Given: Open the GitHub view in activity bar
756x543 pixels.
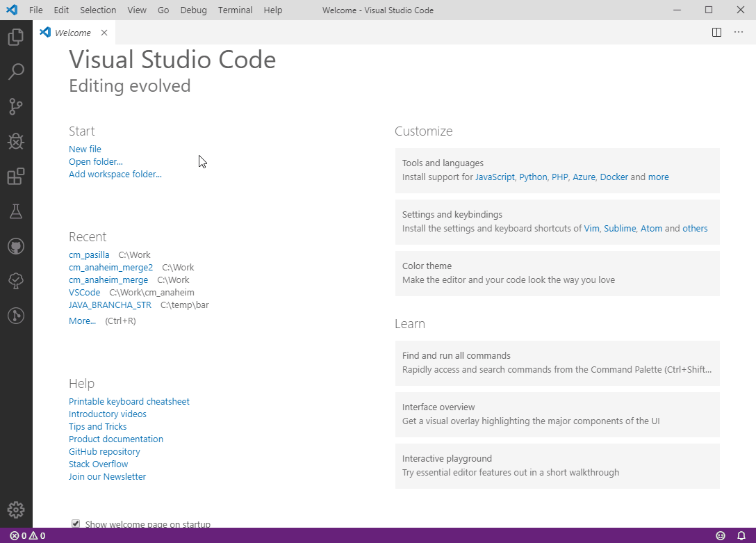Looking at the screenshot, I should 16,246.
